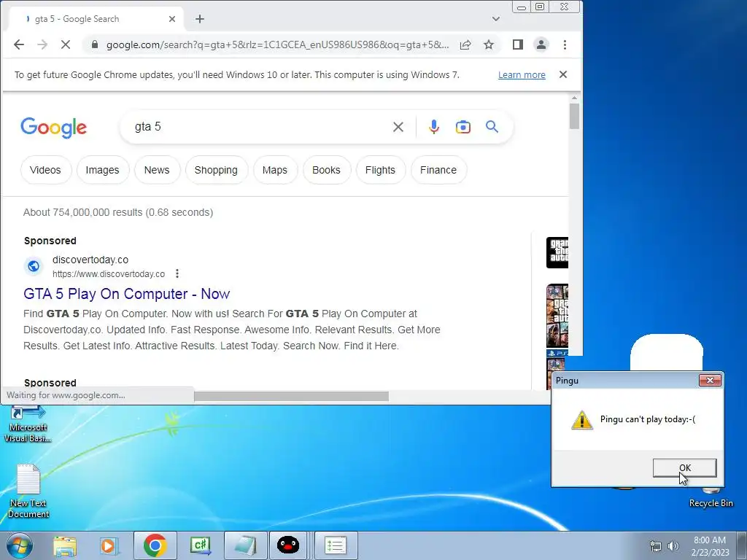Open Maps results
This screenshot has width=747, height=560.
275,170
